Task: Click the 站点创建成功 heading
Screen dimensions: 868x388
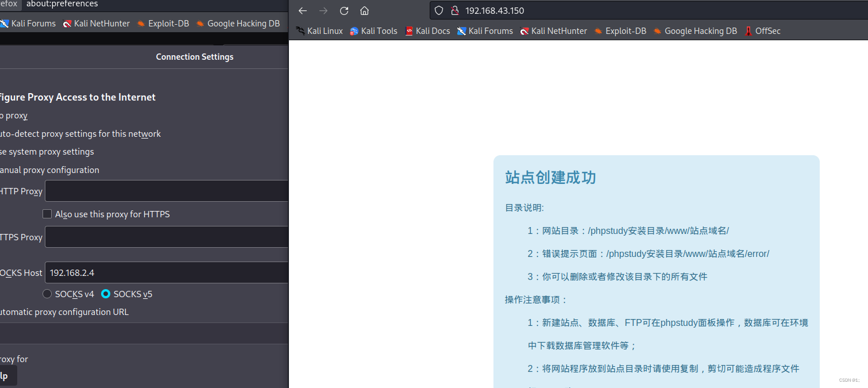Action: [550, 177]
